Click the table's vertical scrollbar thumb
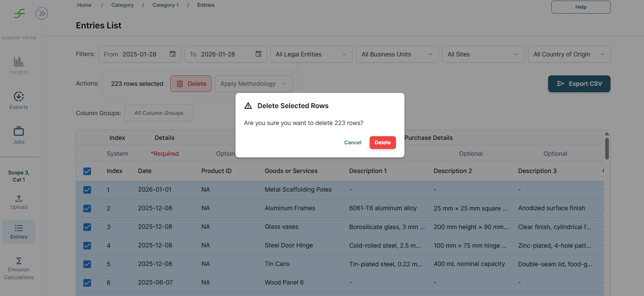 [x=607, y=148]
